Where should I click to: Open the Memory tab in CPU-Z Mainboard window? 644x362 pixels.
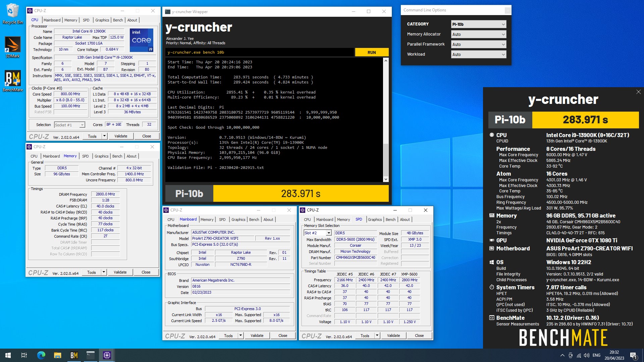[x=207, y=220]
